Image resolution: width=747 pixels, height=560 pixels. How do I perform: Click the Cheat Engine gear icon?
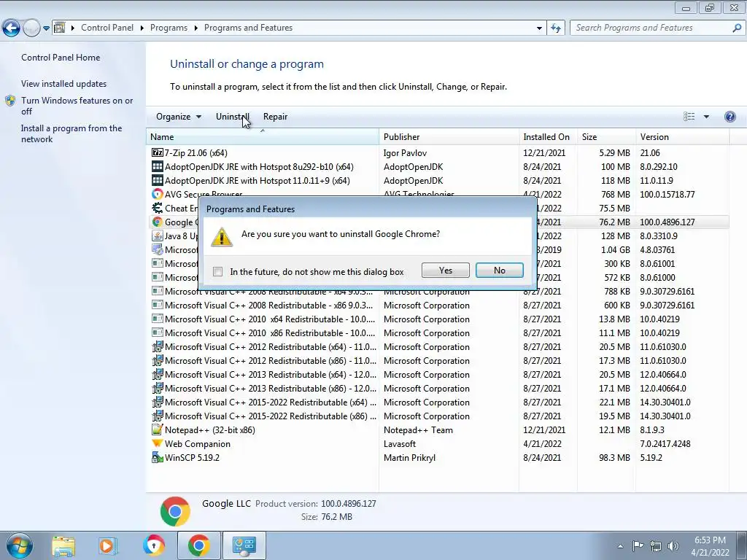(158, 208)
